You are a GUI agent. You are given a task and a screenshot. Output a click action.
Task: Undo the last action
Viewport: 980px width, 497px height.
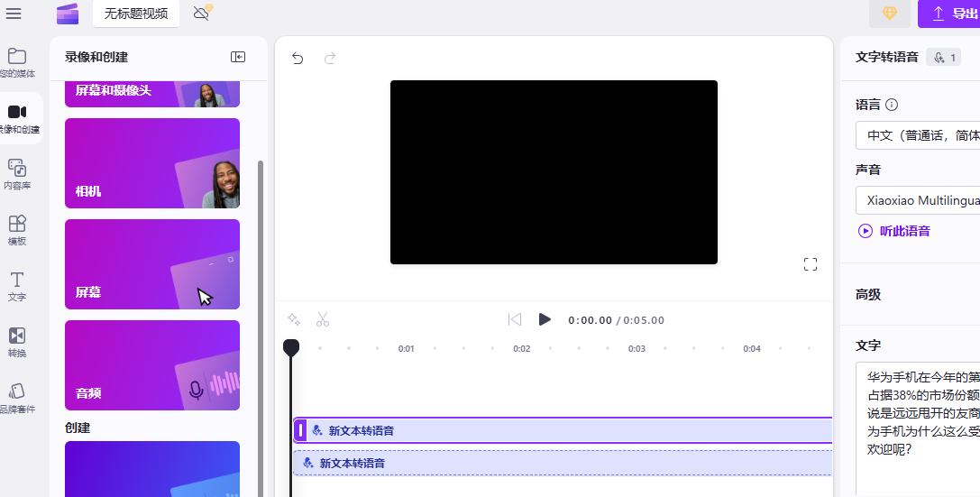(298, 58)
